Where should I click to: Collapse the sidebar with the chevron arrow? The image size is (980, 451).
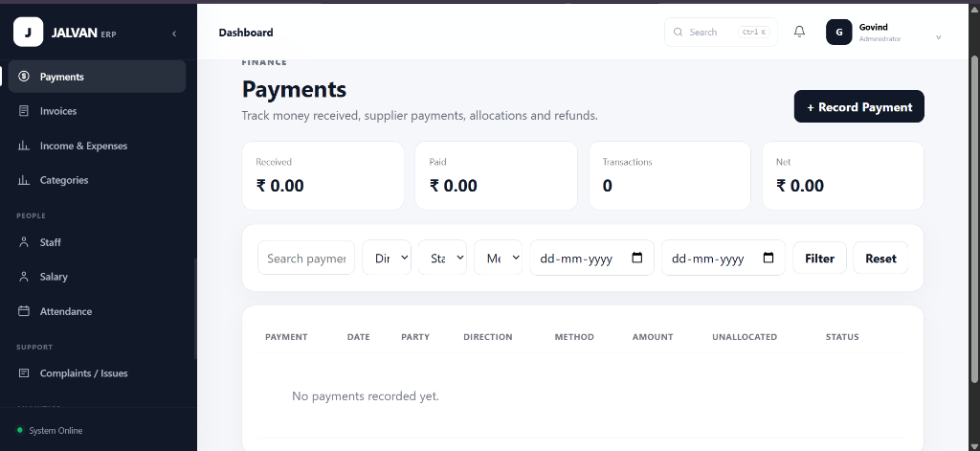tap(174, 34)
